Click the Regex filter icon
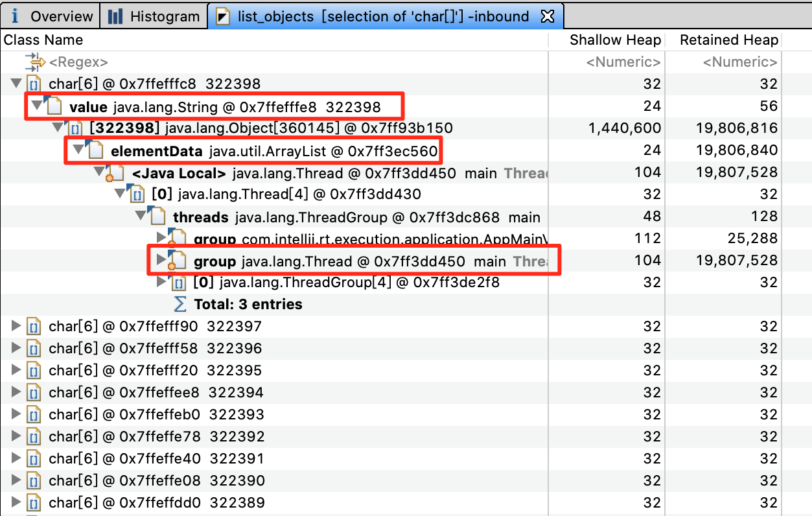The width and height of the screenshot is (812, 516). coord(35,62)
